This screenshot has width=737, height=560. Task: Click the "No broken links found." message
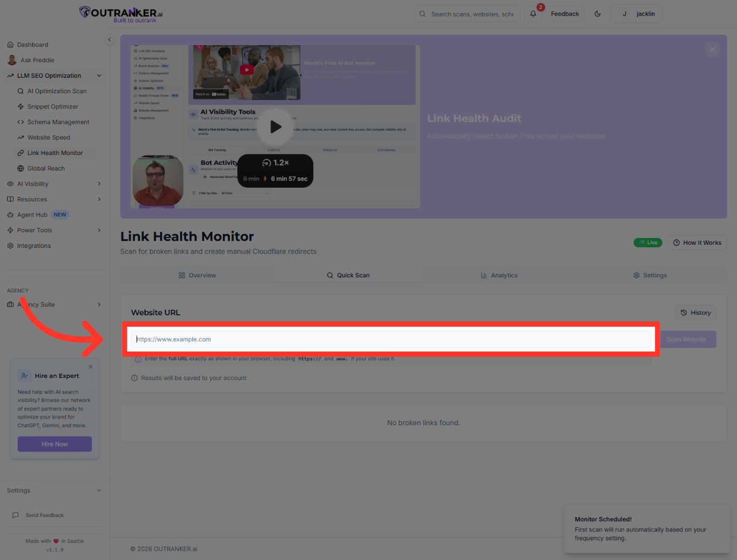tap(423, 423)
